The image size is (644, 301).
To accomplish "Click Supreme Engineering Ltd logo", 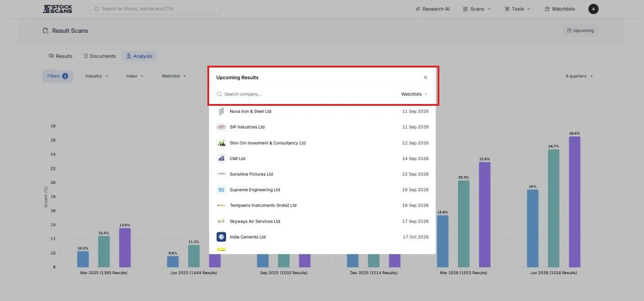I will [x=221, y=190].
